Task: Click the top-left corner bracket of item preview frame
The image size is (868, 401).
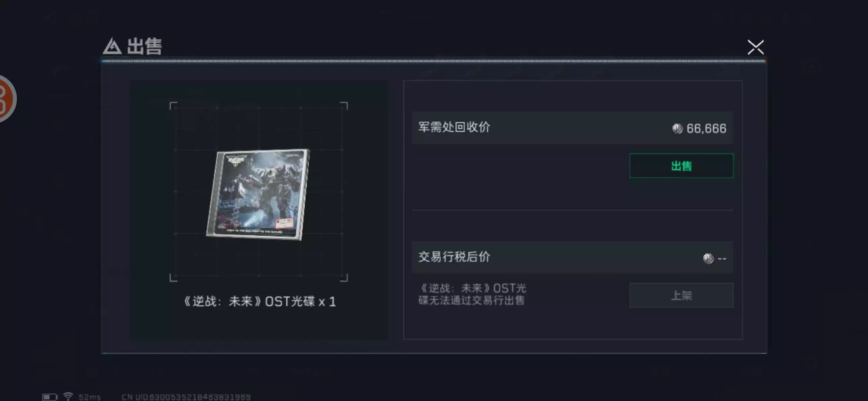Action: 173,105
